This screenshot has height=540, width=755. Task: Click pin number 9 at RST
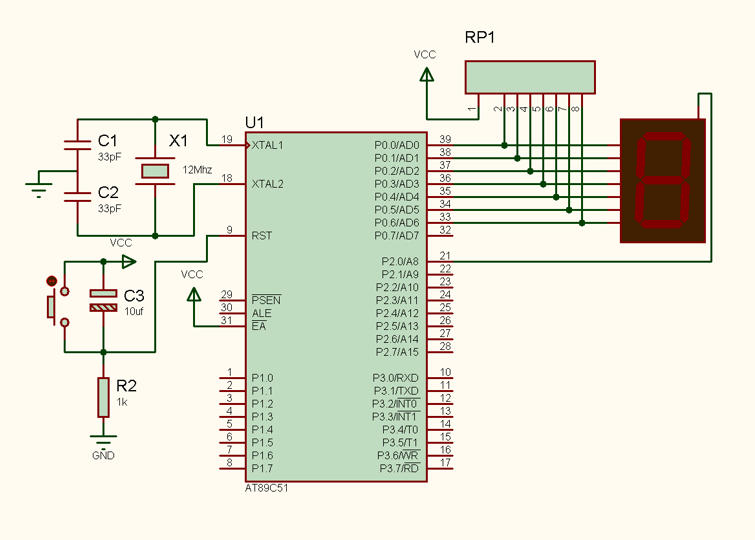(x=229, y=230)
